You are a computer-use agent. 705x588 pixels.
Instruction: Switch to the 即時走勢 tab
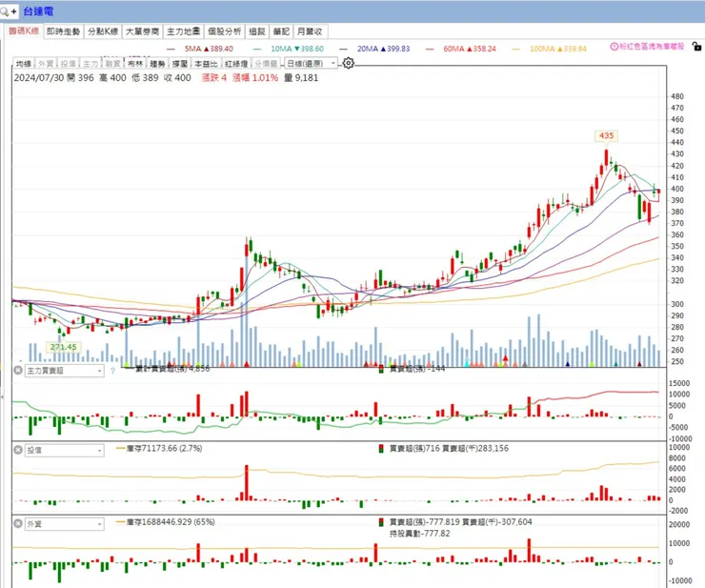coord(64,31)
